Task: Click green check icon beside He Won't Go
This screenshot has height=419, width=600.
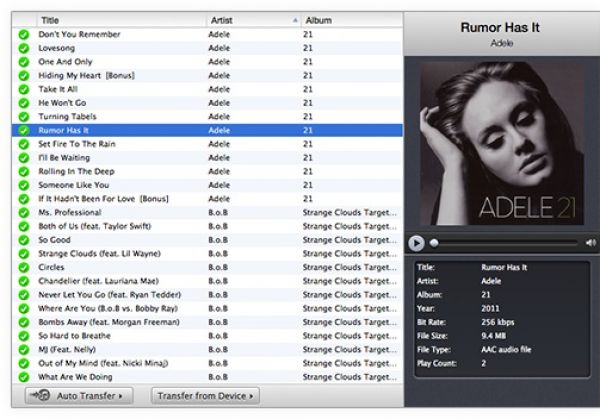Action: (x=24, y=103)
